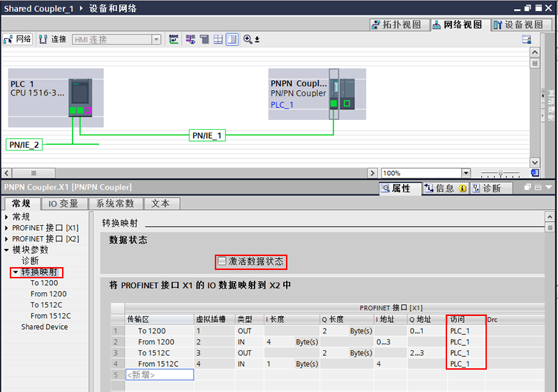Select the PN/IE_2 network label
558x392 pixels.
click(24, 144)
